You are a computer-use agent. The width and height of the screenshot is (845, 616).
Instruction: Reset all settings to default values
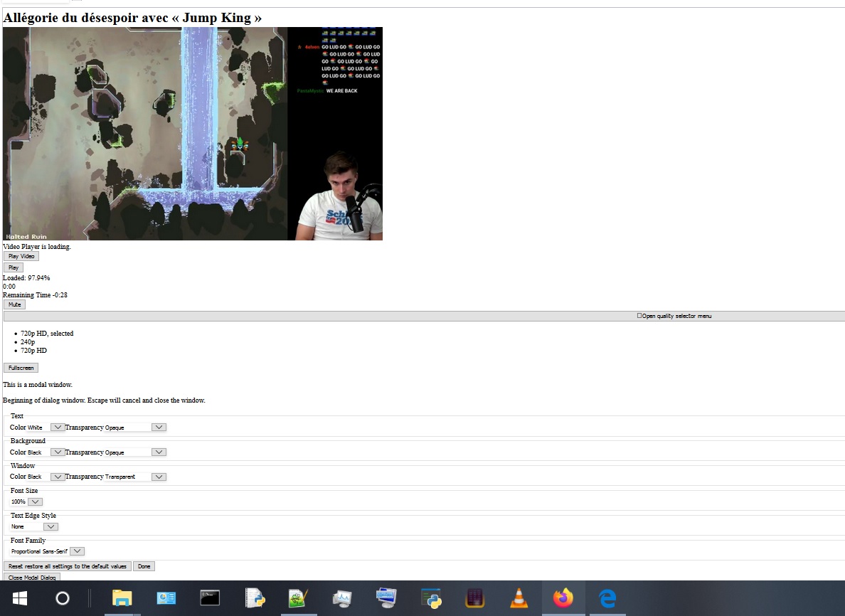pyautogui.click(x=68, y=566)
